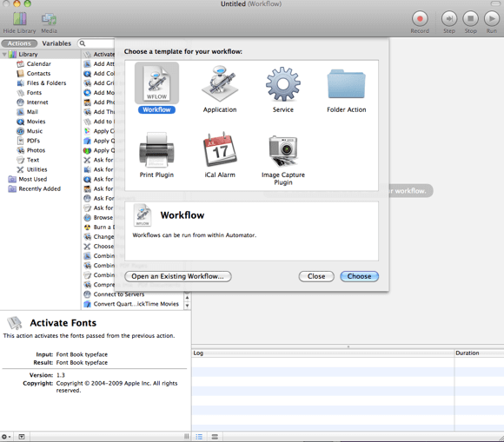Select the Image Capture Plugin template

(283, 150)
